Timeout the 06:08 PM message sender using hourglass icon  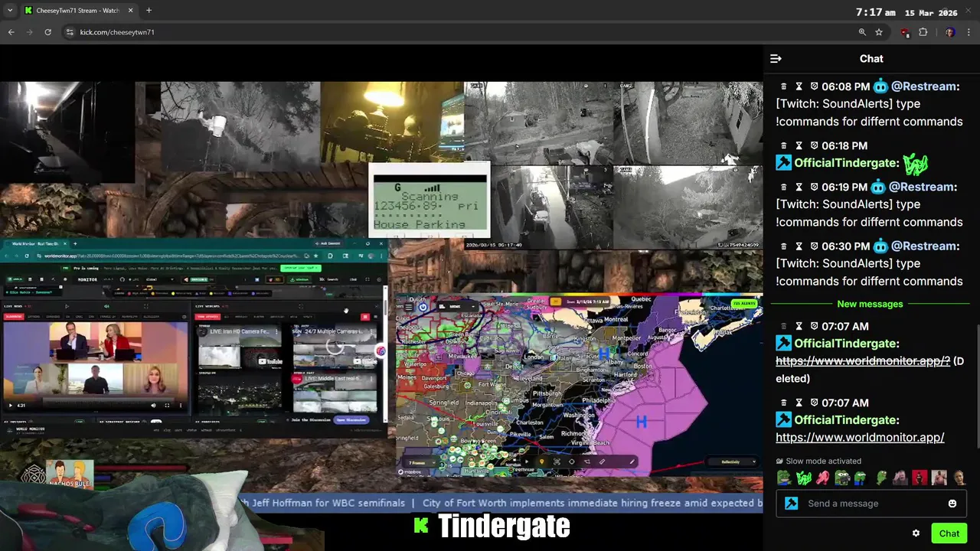799,86
